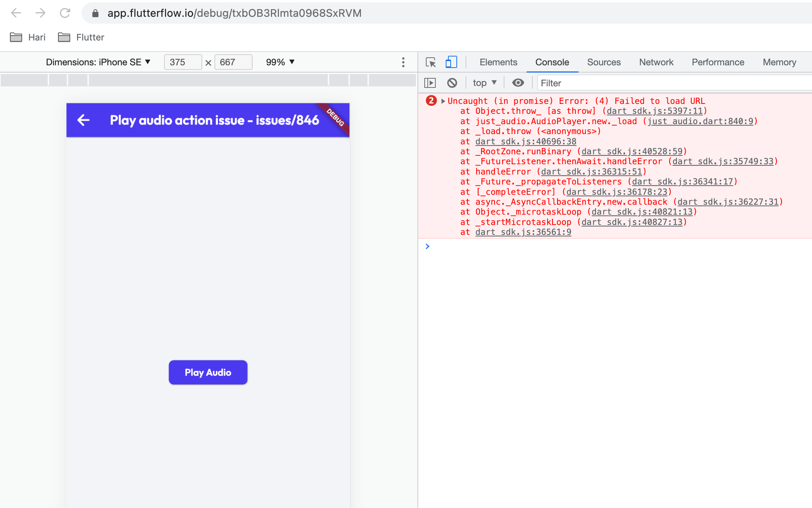Open the 99% zoom dropdown
The image size is (812, 508).
(280, 62)
